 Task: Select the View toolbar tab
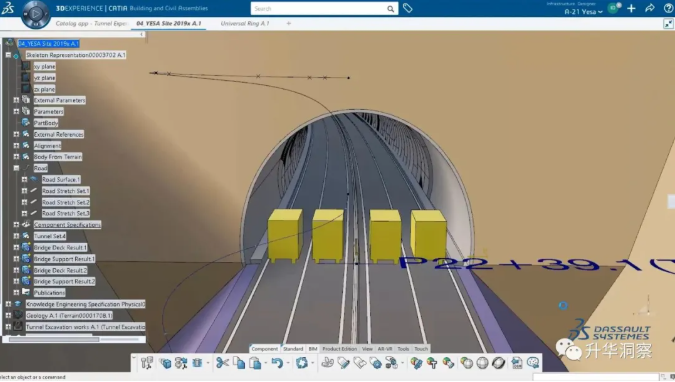(367, 349)
